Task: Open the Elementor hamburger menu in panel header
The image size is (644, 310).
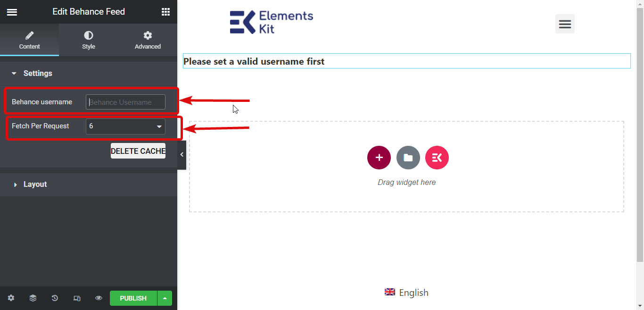Action: coord(12,12)
